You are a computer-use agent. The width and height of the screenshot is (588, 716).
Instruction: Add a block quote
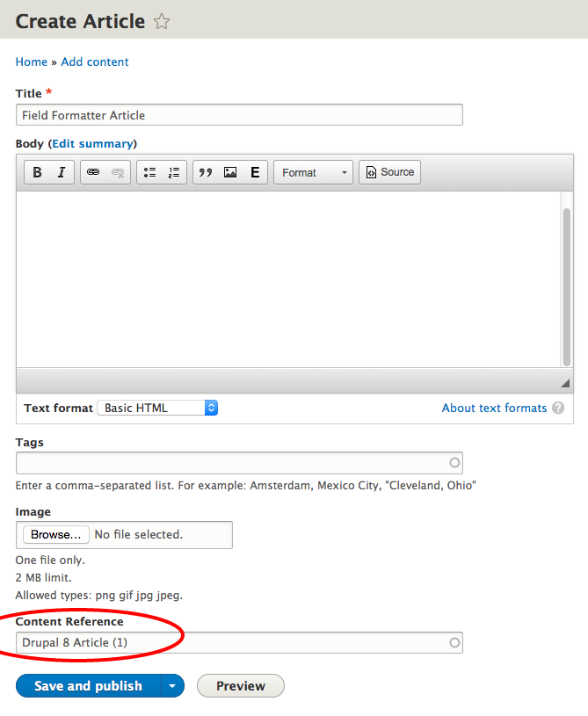pyautogui.click(x=206, y=172)
